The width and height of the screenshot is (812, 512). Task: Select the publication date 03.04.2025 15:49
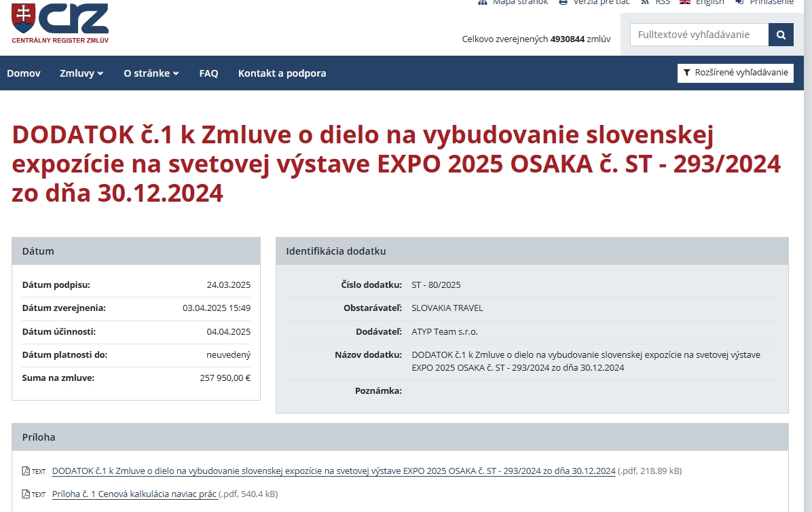pyautogui.click(x=217, y=308)
